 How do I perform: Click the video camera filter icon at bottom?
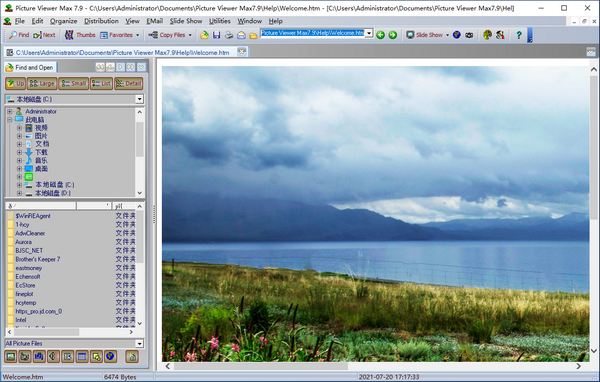[25, 357]
